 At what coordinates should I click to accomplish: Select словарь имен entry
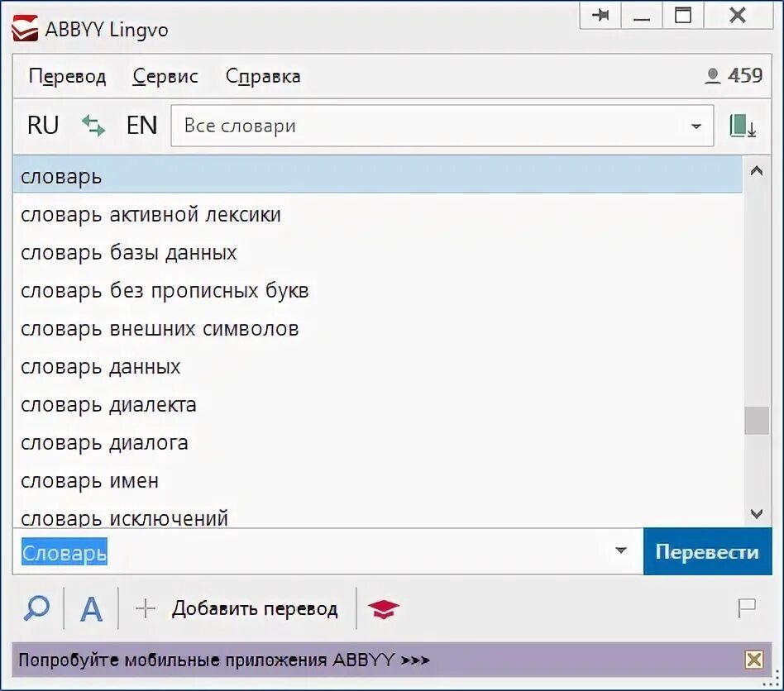(x=378, y=480)
